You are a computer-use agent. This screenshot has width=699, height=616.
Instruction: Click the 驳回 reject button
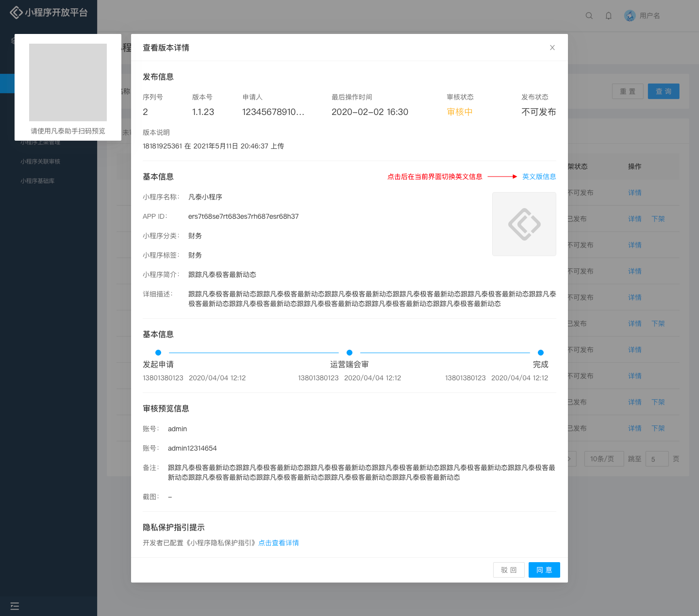pyautogui.click(x=509, y=570)
